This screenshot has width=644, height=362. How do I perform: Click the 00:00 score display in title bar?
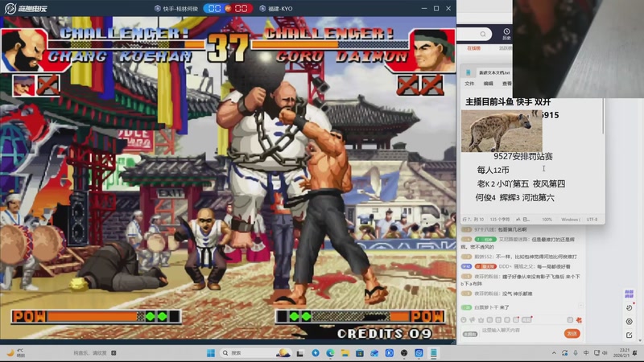(228, 9)
